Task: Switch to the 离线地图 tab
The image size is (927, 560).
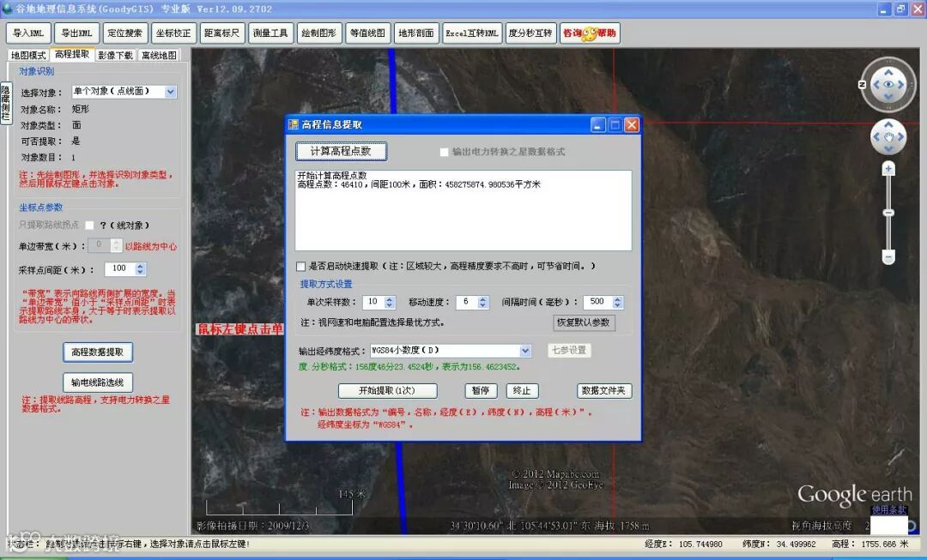Action: tap(160, 55)
